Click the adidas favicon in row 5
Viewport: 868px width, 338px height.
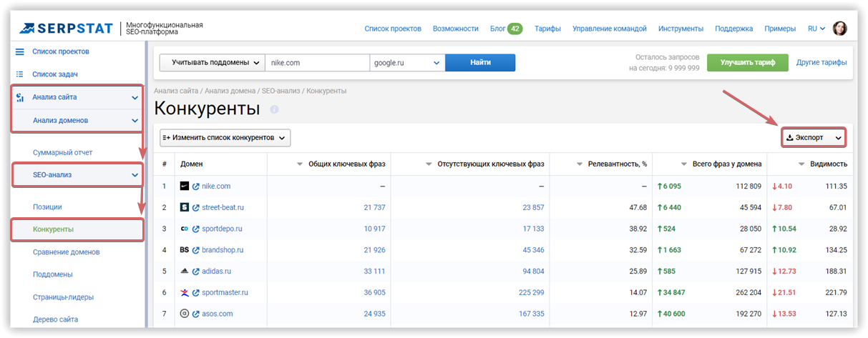185,272
